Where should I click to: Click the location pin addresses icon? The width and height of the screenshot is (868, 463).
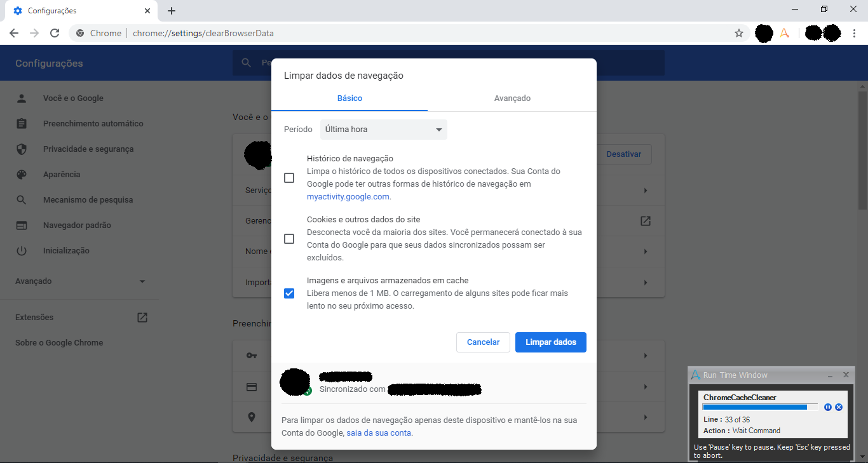click(252, 417)
